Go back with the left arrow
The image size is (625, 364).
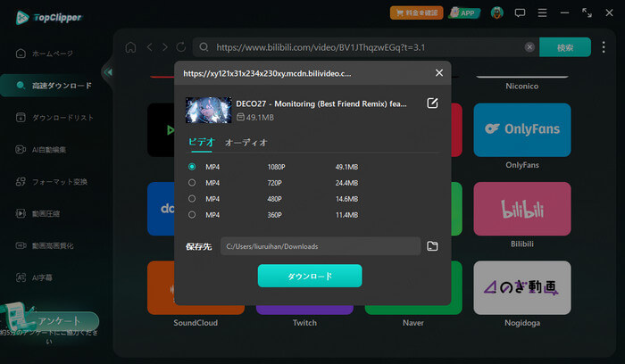(150, 47)
